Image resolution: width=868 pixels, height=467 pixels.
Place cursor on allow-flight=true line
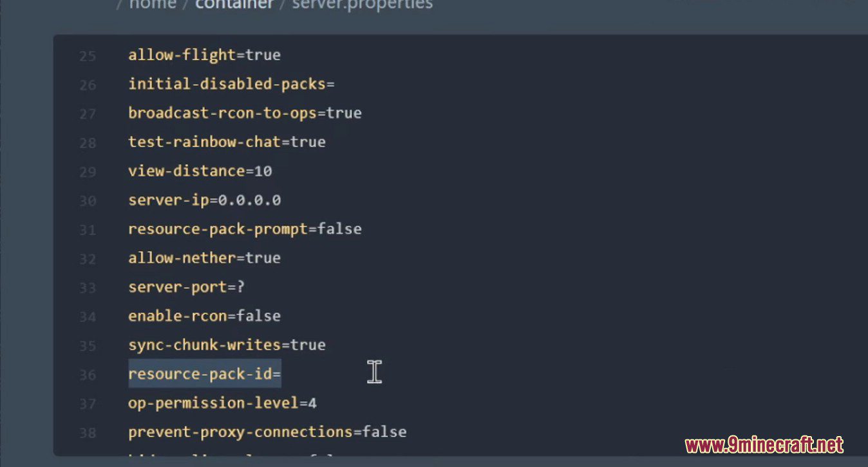[204, 55]
